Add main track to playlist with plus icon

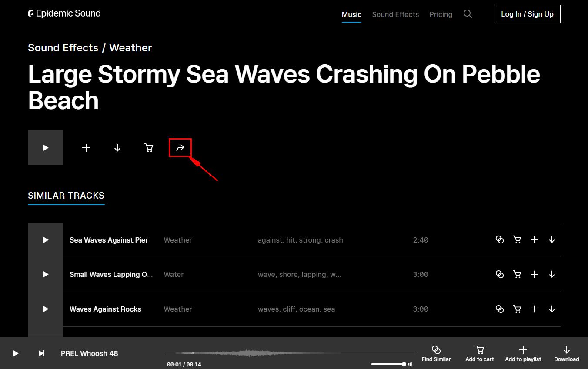coord(86,148)
